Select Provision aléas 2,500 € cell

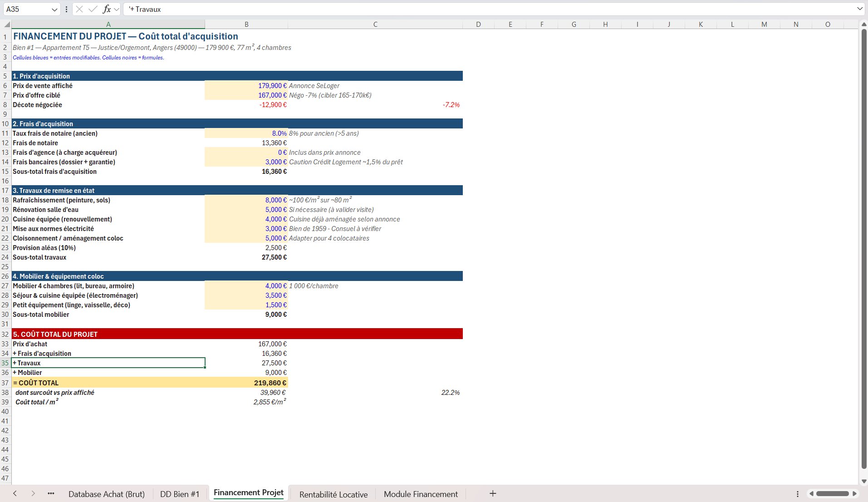246,248
